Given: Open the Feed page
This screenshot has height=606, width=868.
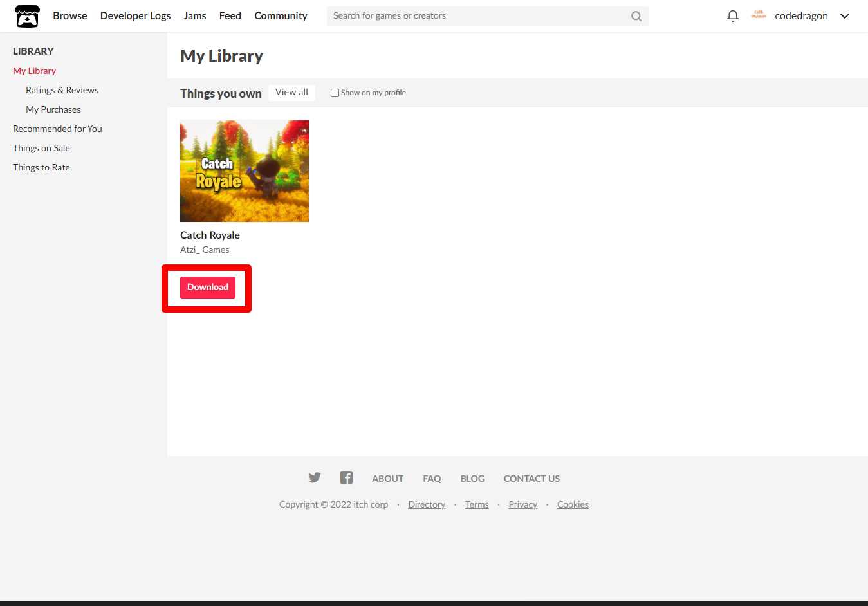Looking at the screenshot, I should pyautogui.click(x=230, y=15).
